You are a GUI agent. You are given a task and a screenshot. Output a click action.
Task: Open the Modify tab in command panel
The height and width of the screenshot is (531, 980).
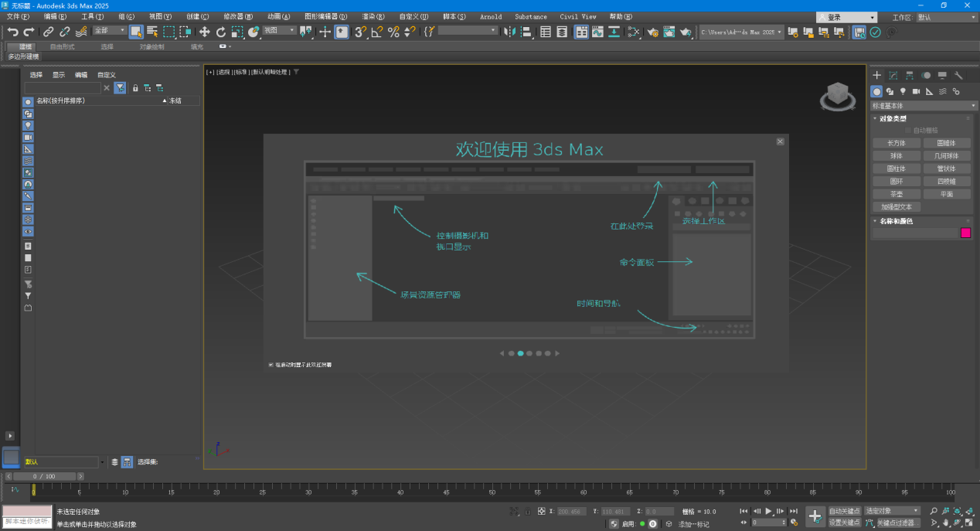tap(893, 75)
